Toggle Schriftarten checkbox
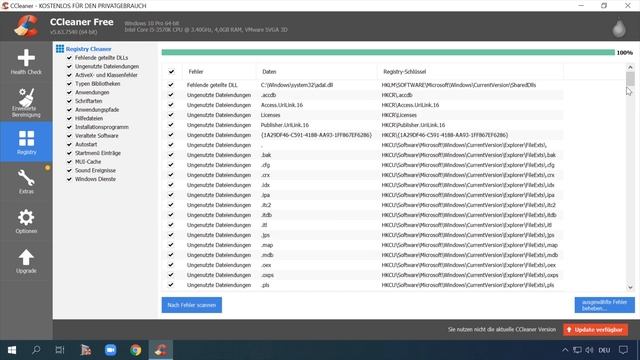Viewport: 640px width, 360px height. (x=69, y=101)
